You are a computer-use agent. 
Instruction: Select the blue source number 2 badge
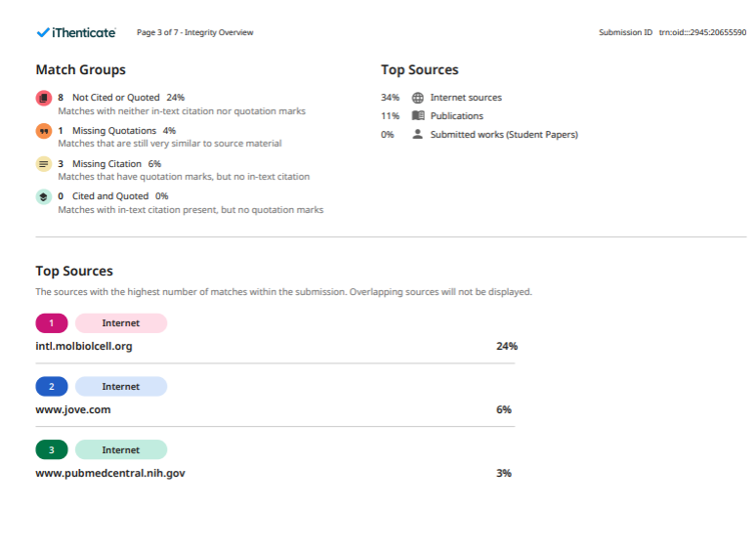click(52, 387)
